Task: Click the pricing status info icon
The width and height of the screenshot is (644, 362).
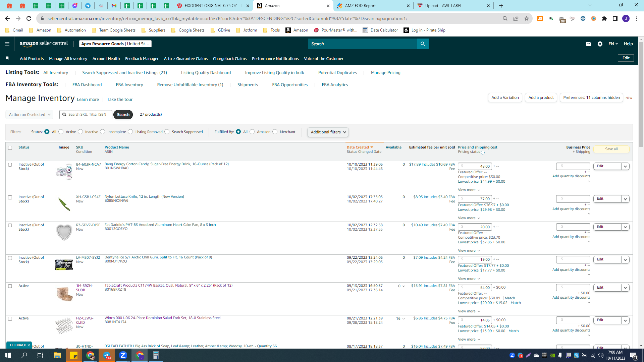Action: [x=483, y=153]
